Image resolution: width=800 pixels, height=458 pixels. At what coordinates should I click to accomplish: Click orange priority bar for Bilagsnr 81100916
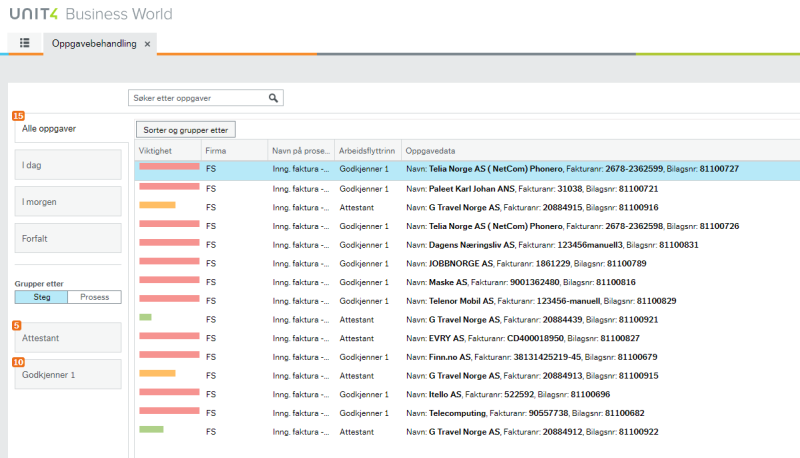click(157, 205)
